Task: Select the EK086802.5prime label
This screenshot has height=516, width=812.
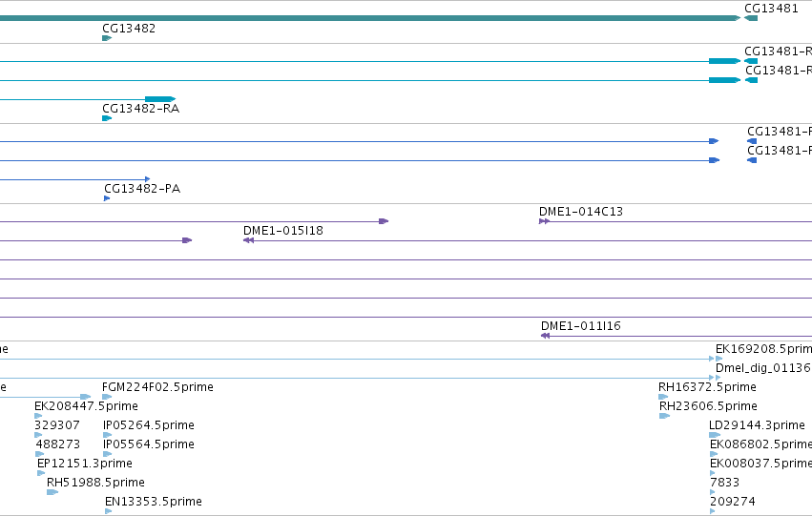Action: [x=760, y=444]
